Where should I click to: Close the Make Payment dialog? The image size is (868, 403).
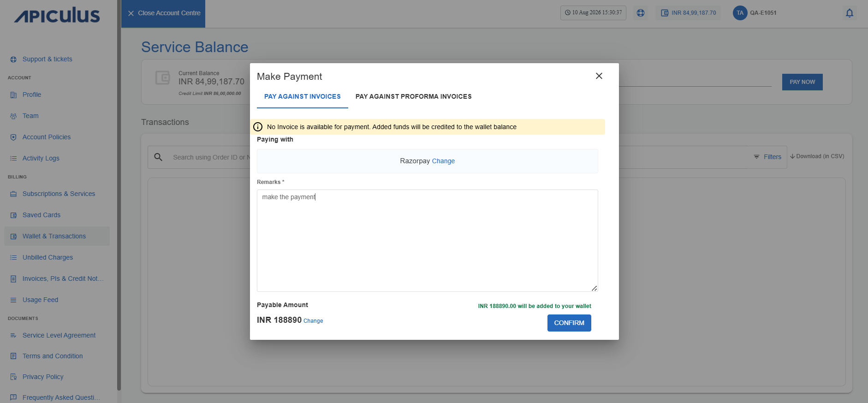(x=599, y=76)
